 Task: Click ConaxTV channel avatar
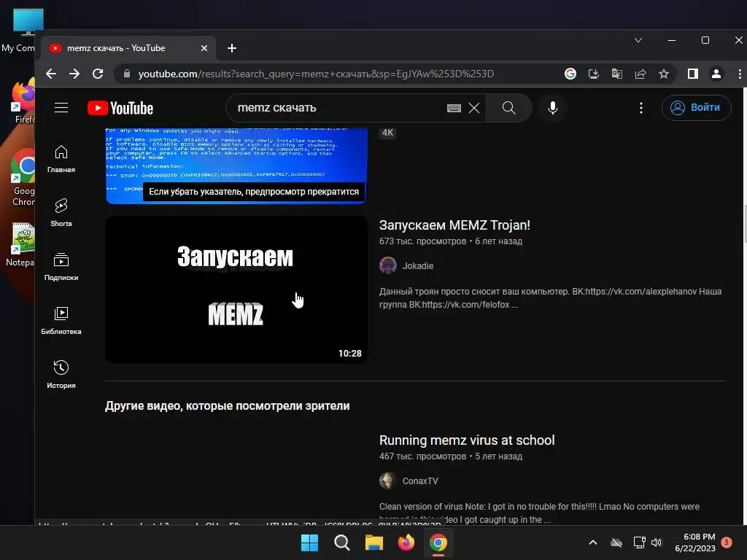388,481
